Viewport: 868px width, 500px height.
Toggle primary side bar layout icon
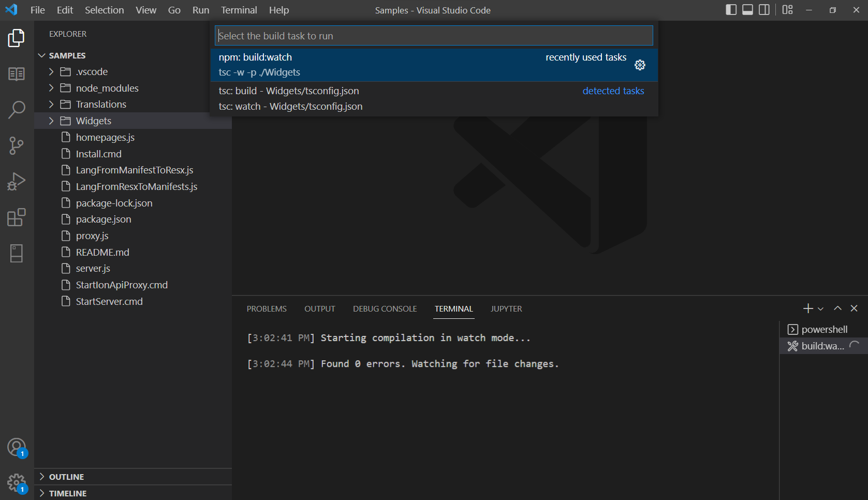[x=731, y=10]
